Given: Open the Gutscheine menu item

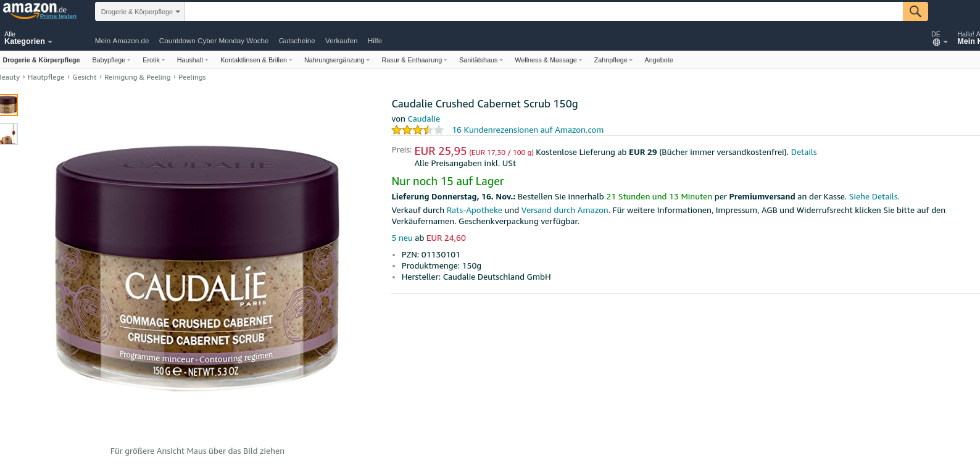Looking at the screenshot, I should (297, 41).
